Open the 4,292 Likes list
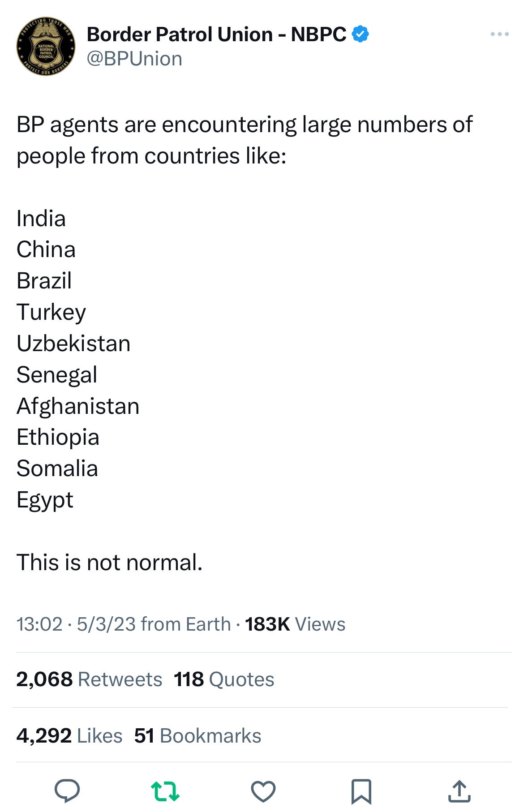The height and width of the screenshot is (812, 528). coord(69,736)
